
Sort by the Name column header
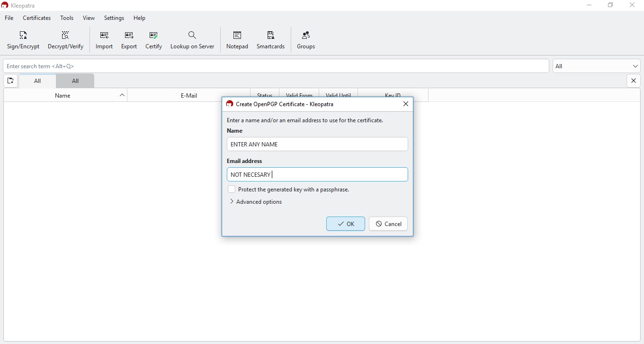click(65, 95)
